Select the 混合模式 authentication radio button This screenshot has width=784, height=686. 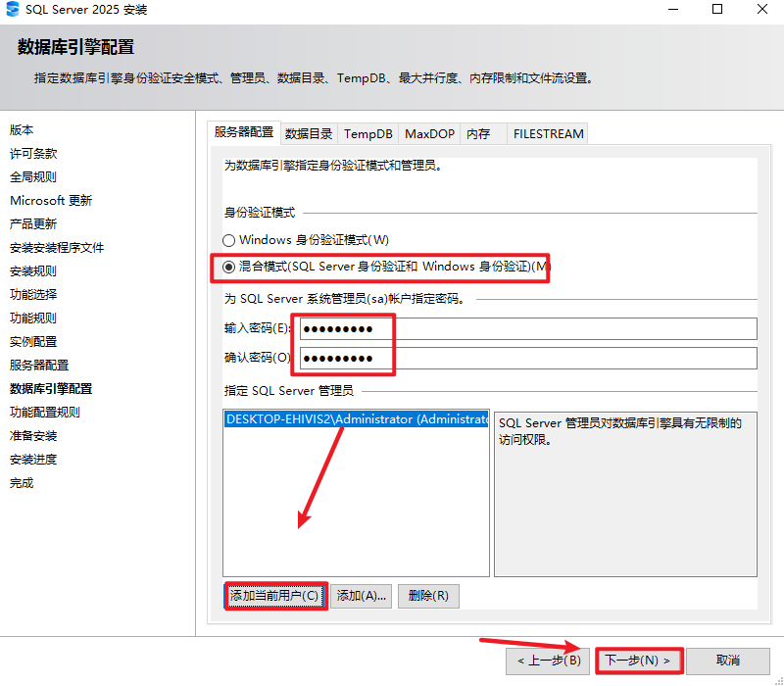[227, 266]
